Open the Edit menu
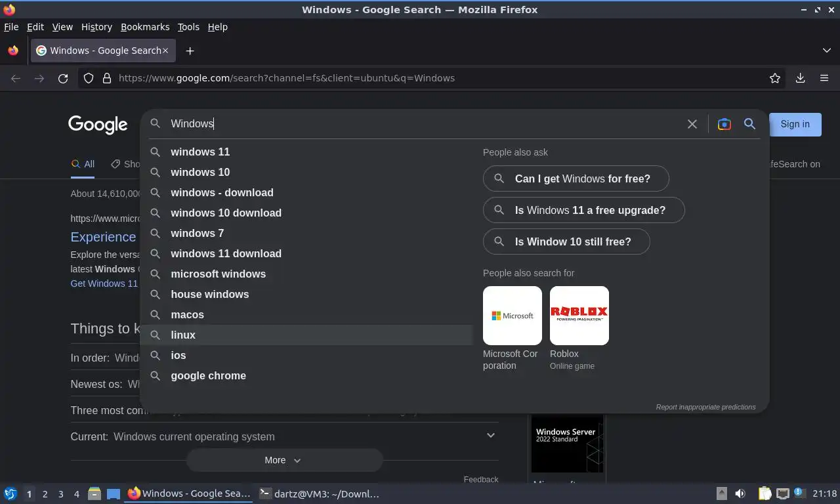The width and height of the screenshot is (840, 504). click(x=35, y=27)
